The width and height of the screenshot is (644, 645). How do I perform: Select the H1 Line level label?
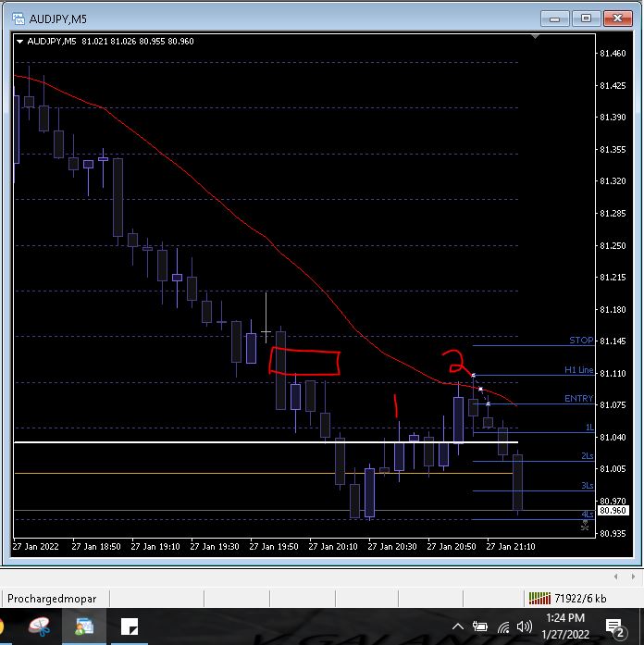click(x=578, y=370)
